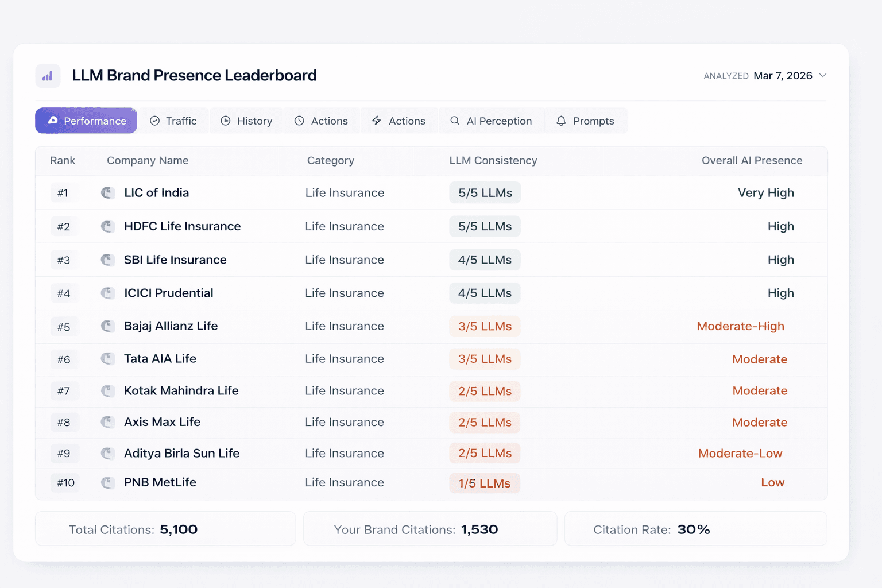Select the Performance tab
882x588 pixels.
click(x=86, y=121)
